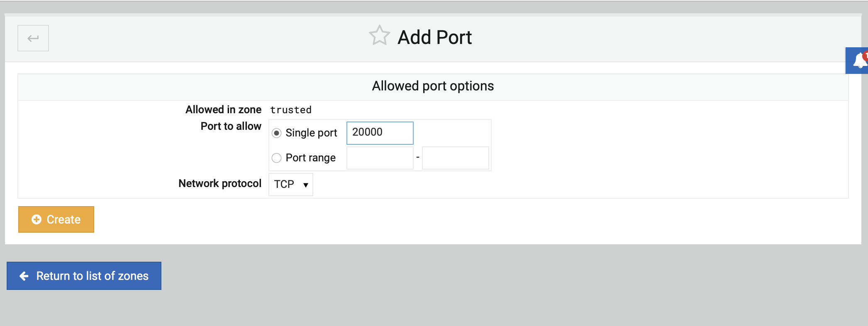Click the 'Port to allow' label
The width and height of the screenshot is (868, 326).
231,126
